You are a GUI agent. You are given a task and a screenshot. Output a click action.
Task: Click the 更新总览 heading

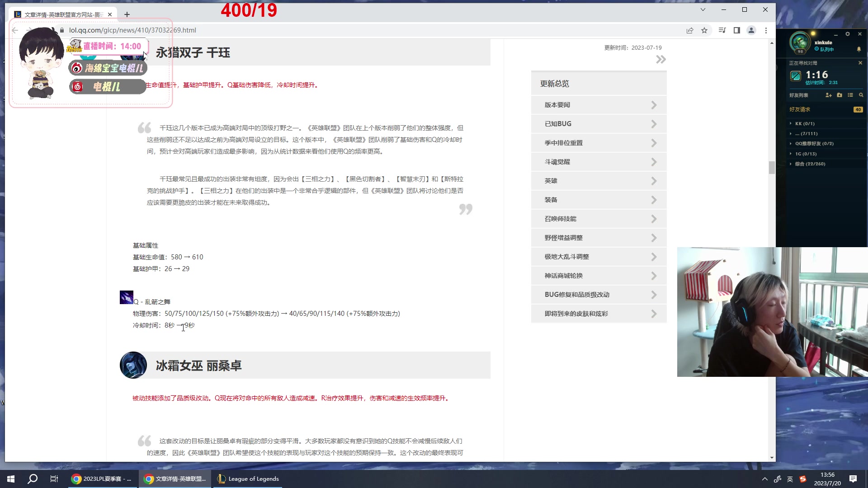tap(555, 84)
